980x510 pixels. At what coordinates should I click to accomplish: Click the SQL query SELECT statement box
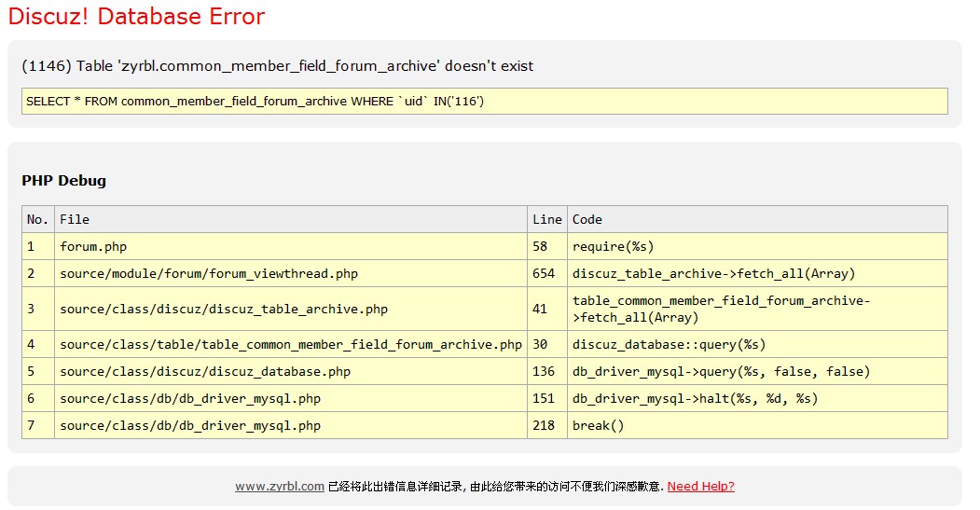pyautogui.click(x=484, y=102)
